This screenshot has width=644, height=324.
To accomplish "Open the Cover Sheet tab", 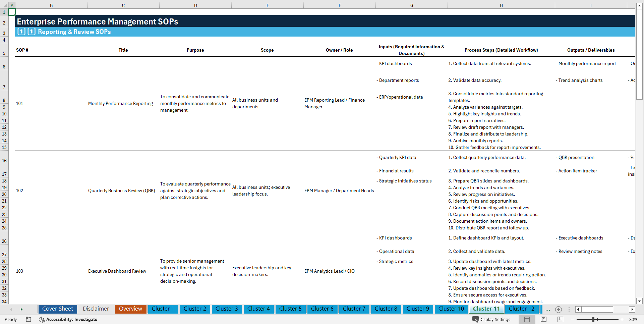I will click(57, 309).
